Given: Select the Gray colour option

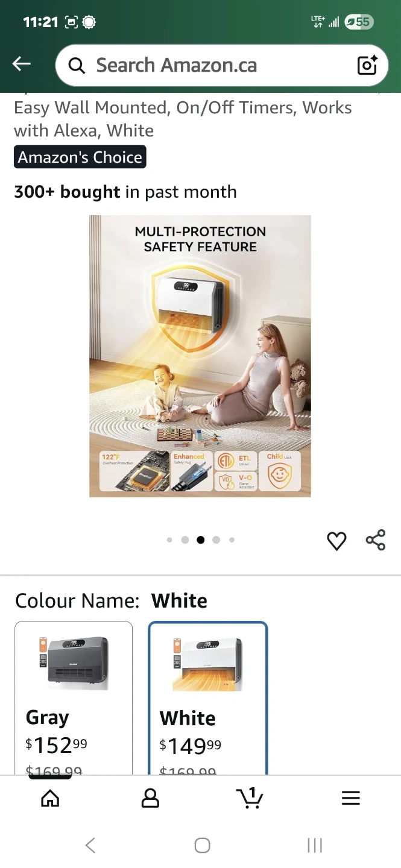Looking at the screenshot, I should tap(74, 698).
